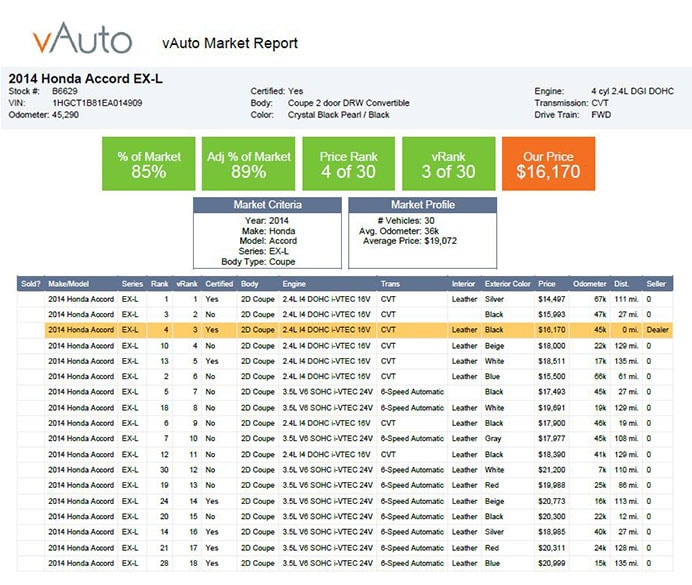Click price '$14,497' in the Silver row
The image size is (692, 585).
[x=552, y=299]
